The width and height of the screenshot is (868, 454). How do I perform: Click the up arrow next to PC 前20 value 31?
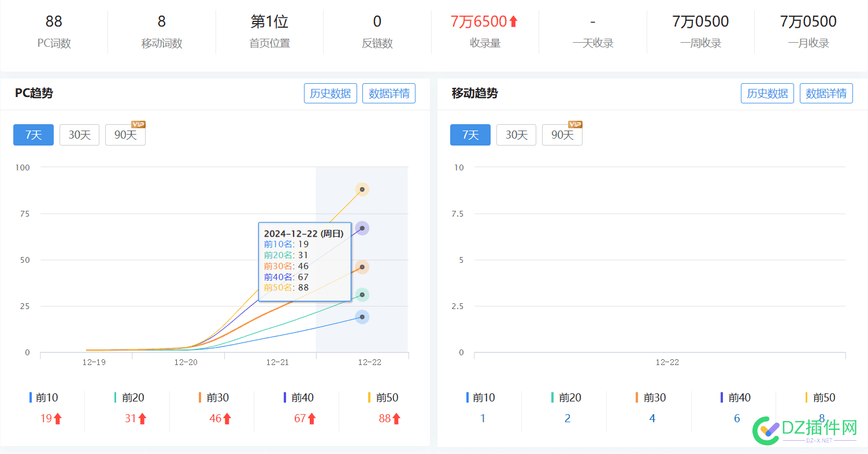click(x=142, y=419)
